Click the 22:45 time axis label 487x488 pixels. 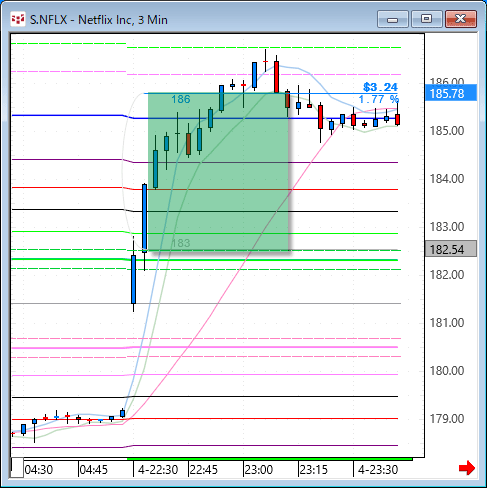(x=203, y=470)
